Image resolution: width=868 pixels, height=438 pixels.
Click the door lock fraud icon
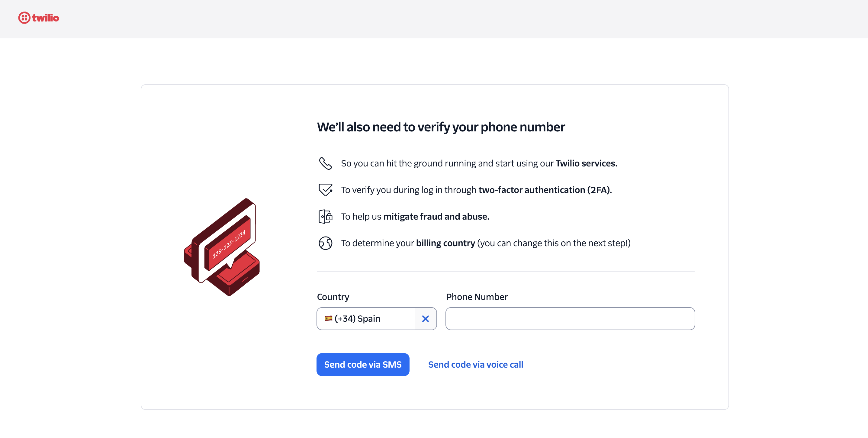pos(325,216)
